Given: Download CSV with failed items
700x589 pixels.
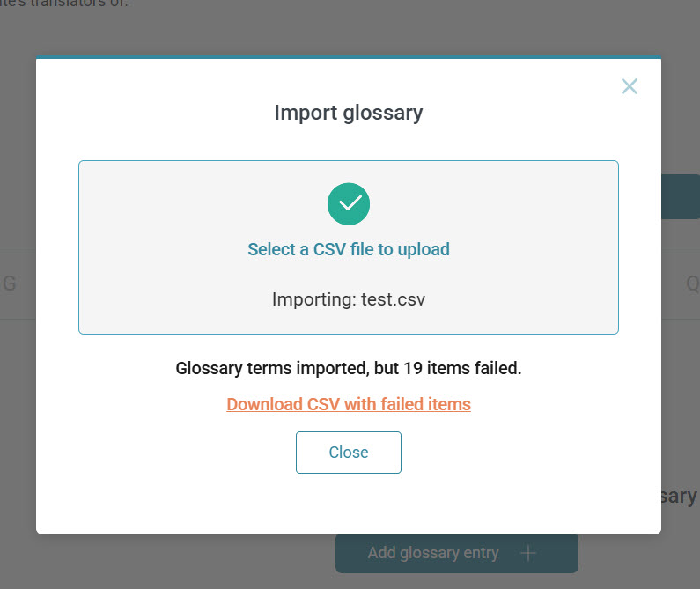Looking at the screenshot, I should 349,404.
